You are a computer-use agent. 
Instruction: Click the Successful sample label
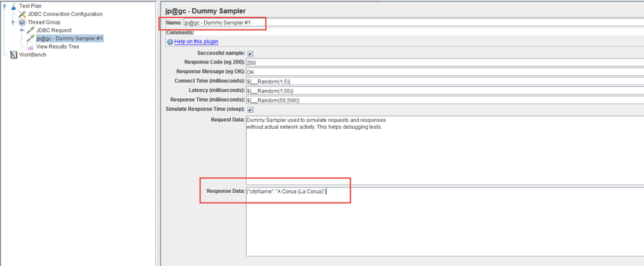(x=221, y=54)
